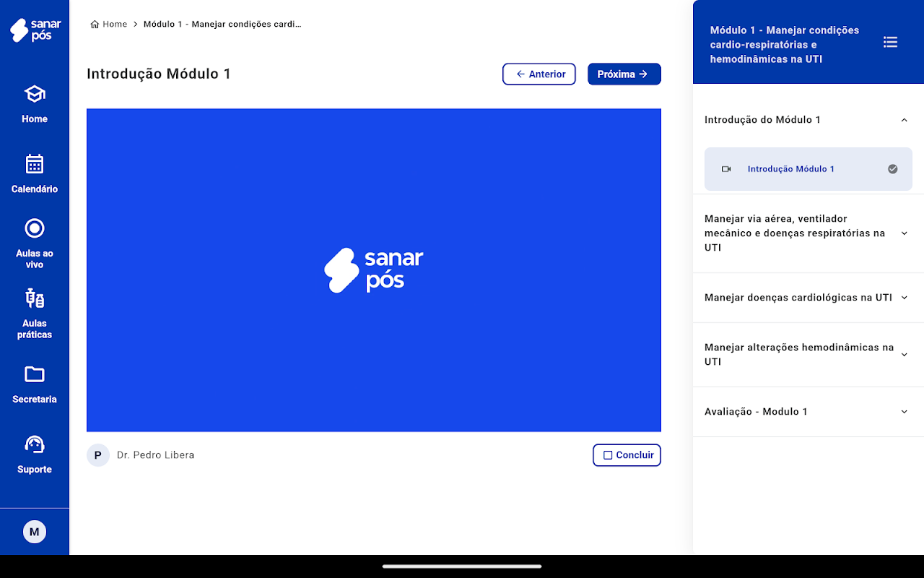The image size is (924, 578).
Task: Open the user profile avatar M
Action: [x=35, y=532]
